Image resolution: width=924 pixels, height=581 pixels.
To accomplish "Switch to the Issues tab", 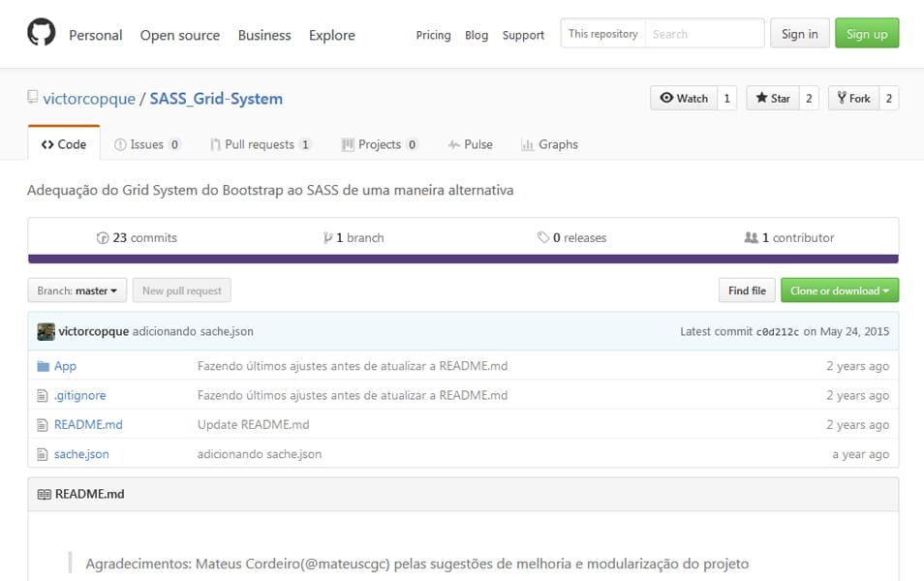I will (148, 143).
